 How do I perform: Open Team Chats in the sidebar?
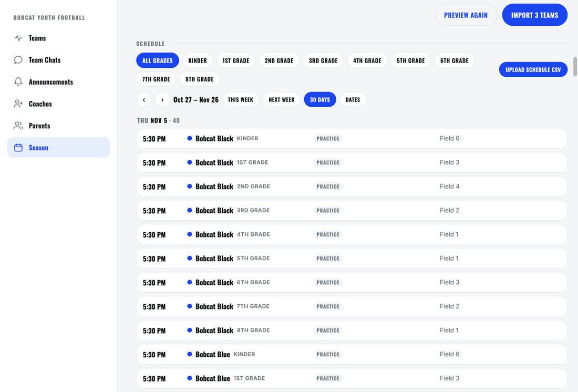59,60
